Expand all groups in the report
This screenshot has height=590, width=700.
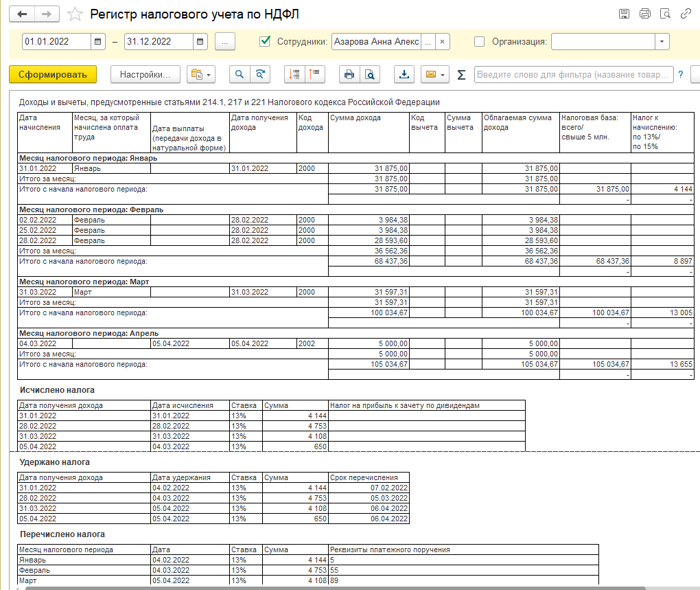click(295, 75)
